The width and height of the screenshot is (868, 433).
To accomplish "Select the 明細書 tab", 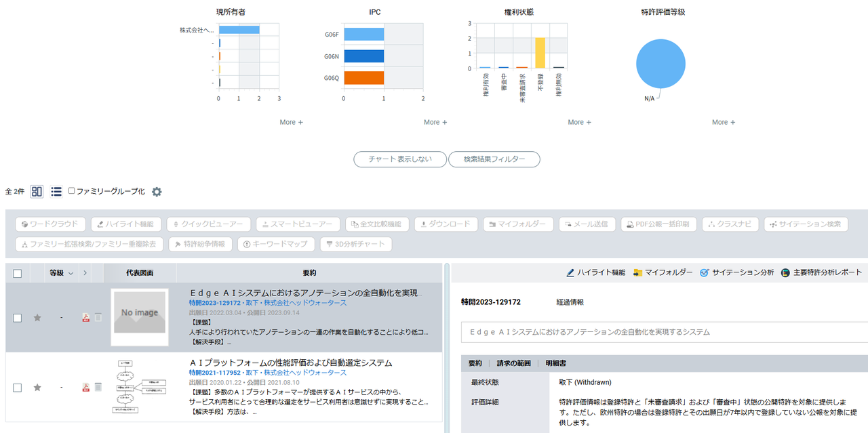I will coord(555,363).
